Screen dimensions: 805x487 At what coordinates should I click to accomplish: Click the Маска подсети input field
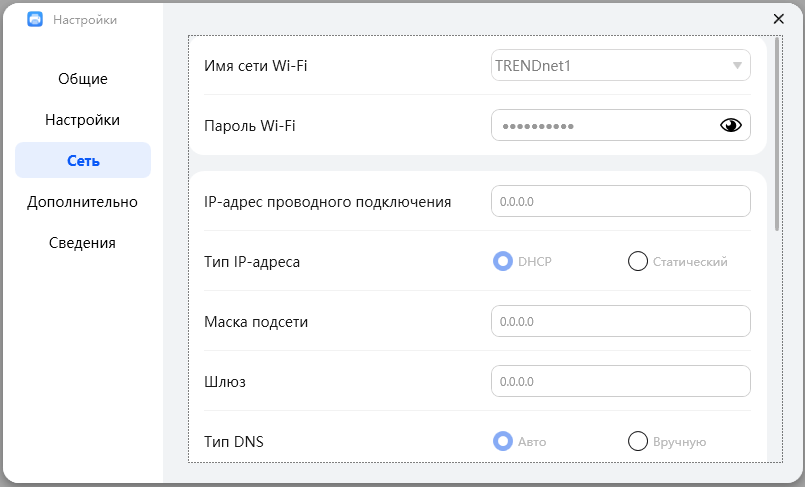click(620, 321)
